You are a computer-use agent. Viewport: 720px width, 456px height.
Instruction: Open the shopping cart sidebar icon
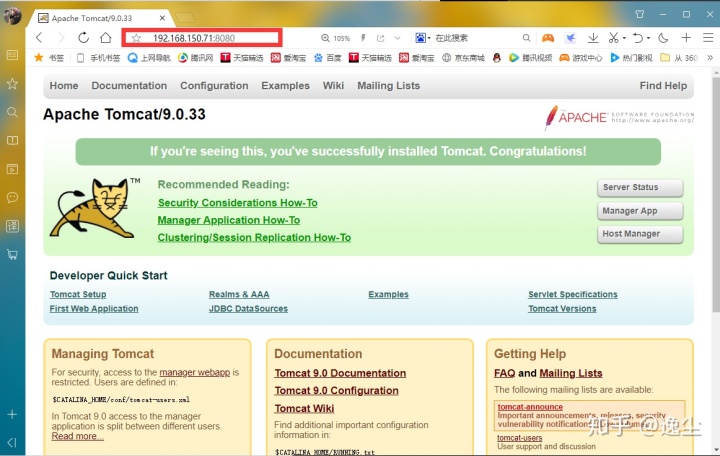tap(12, 254)
